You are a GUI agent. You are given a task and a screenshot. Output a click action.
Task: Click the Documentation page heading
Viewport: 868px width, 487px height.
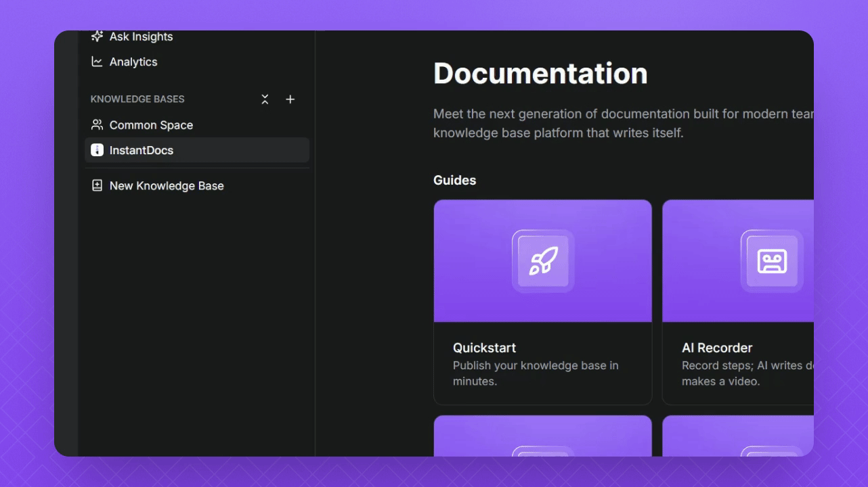pyautogui.click(x=540, y=73)
